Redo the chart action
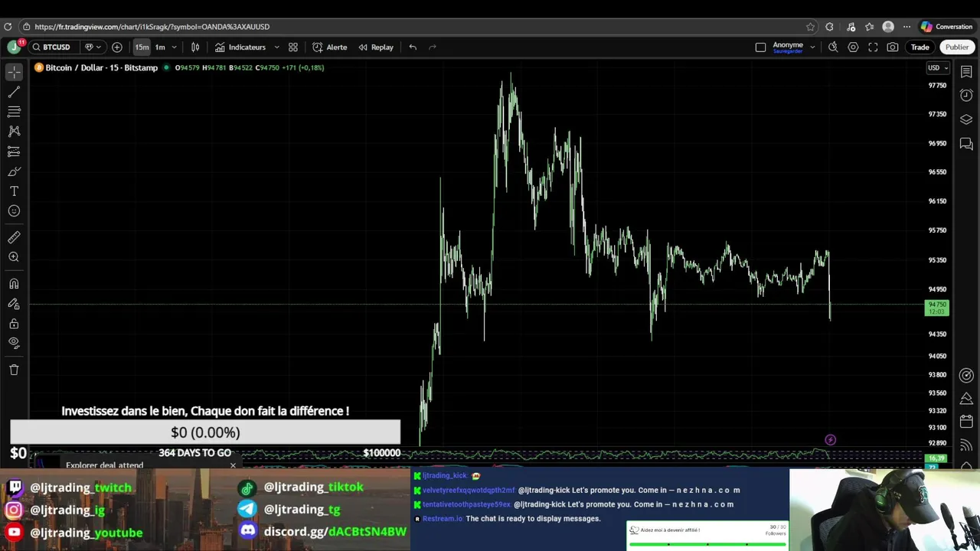The image size is (980, 551). click(x=433, y=47)
